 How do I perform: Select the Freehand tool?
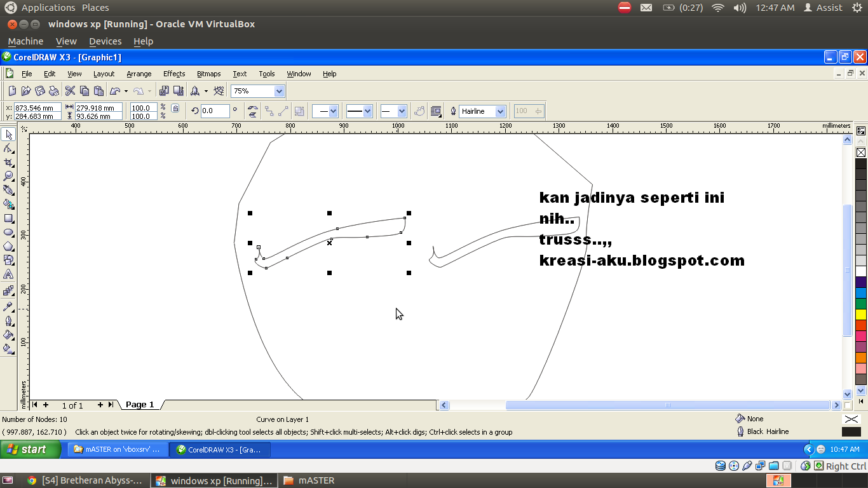coord(8,190)
